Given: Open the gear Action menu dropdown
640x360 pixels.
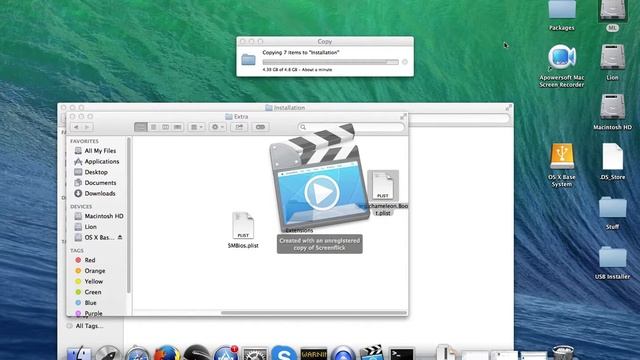Looking at the screenshot, I should point(217,127).
